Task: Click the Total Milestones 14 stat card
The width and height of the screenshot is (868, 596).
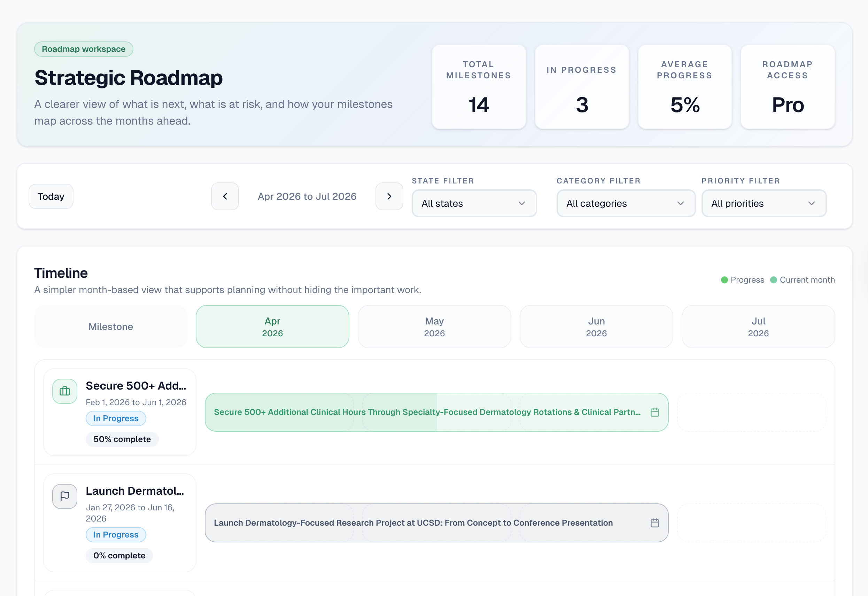Action: tap(479, 87)
